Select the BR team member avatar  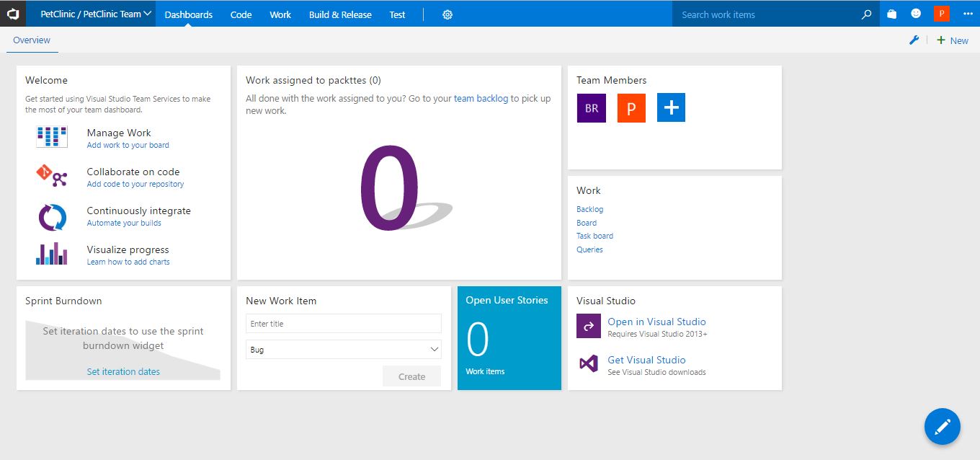(592, 107)
